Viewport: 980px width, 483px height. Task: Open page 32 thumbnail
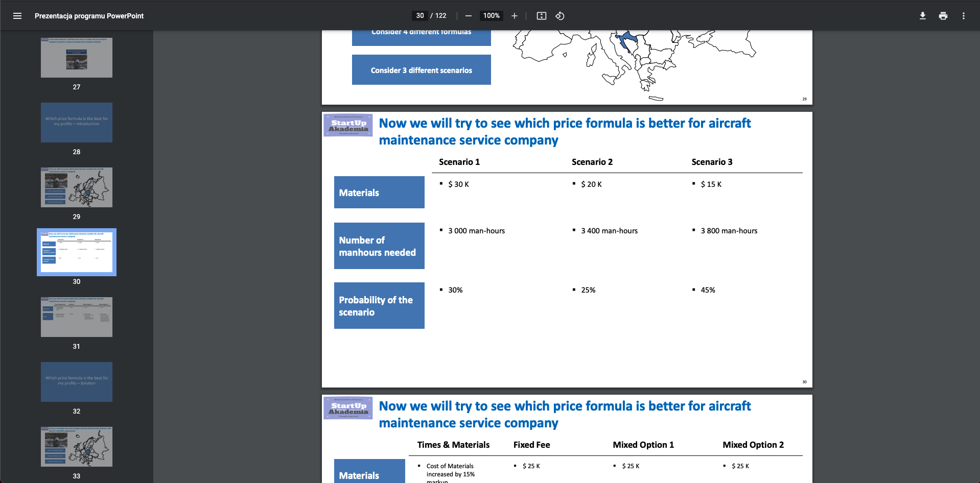(77, 382)
